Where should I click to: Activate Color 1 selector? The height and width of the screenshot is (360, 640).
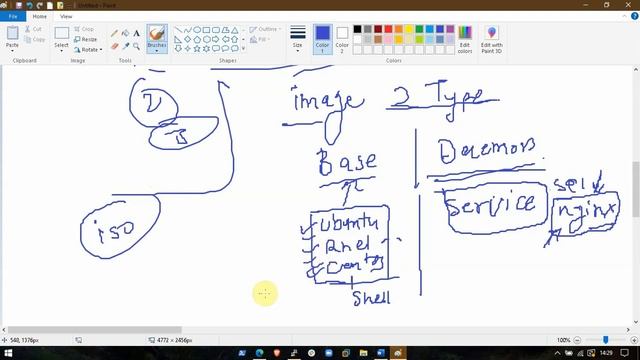[x=322, y=39]
